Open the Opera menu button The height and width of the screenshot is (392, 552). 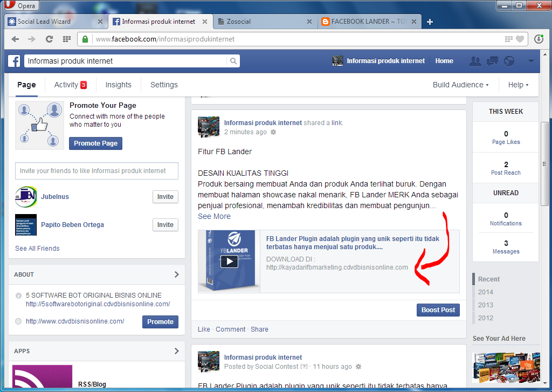(x=22, y=5)
